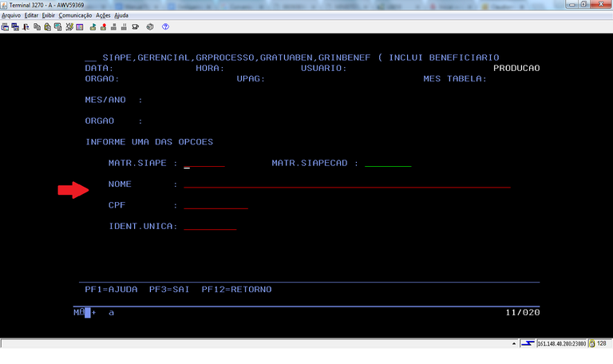The image size is (613, 364).
Task: Click the small up arrow in status bar
Action: click(512, 343)
